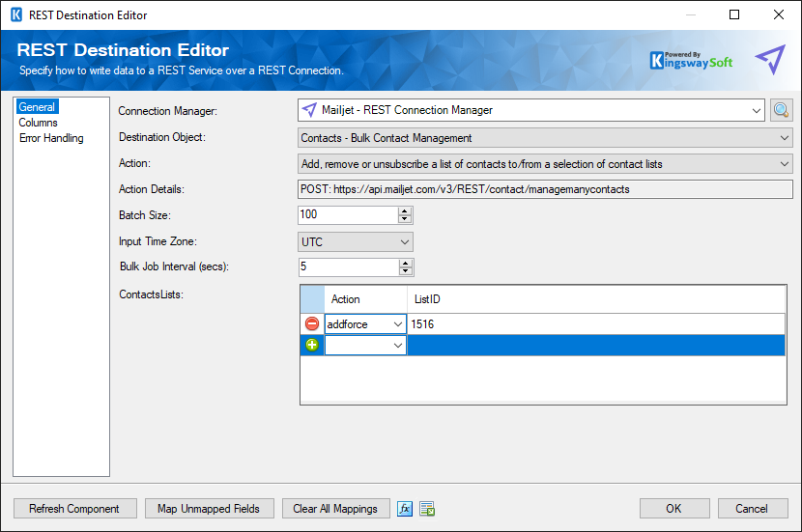Remove the addforce 1516 row
This screenshot has width=802, height=532.
312,323
